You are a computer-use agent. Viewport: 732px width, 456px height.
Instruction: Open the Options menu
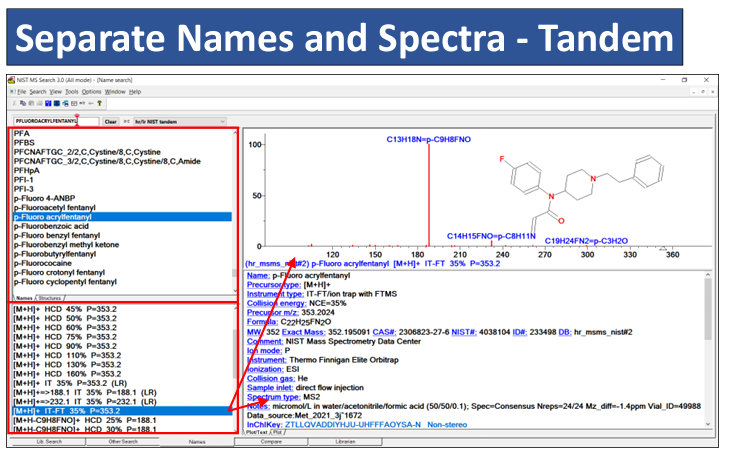coord(92,91)
